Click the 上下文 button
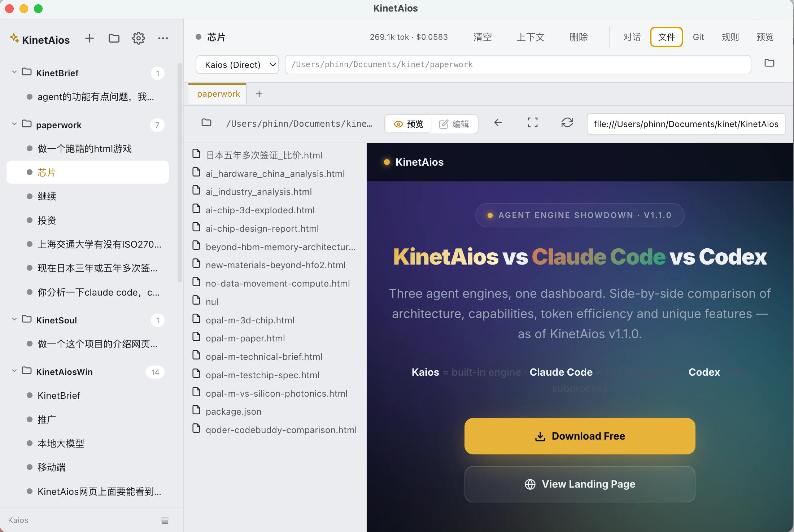This screenshot has width=794, height=532. (531, 37)
